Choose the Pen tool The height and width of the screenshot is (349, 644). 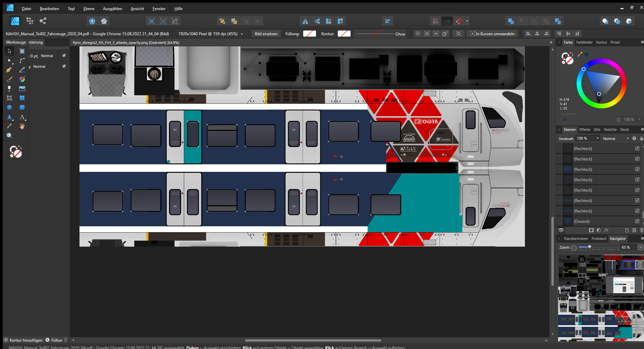pyautogui.click(x=9, y=70)
